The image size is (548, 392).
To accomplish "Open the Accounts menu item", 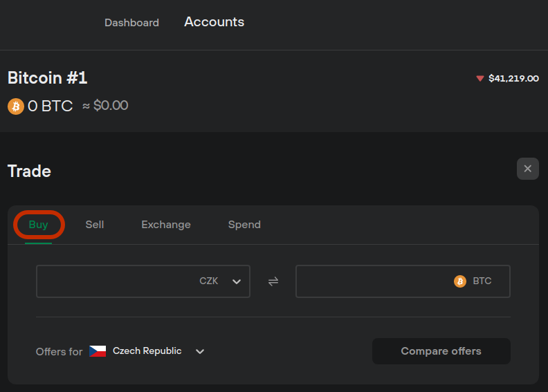I will [x=214, y=22].
